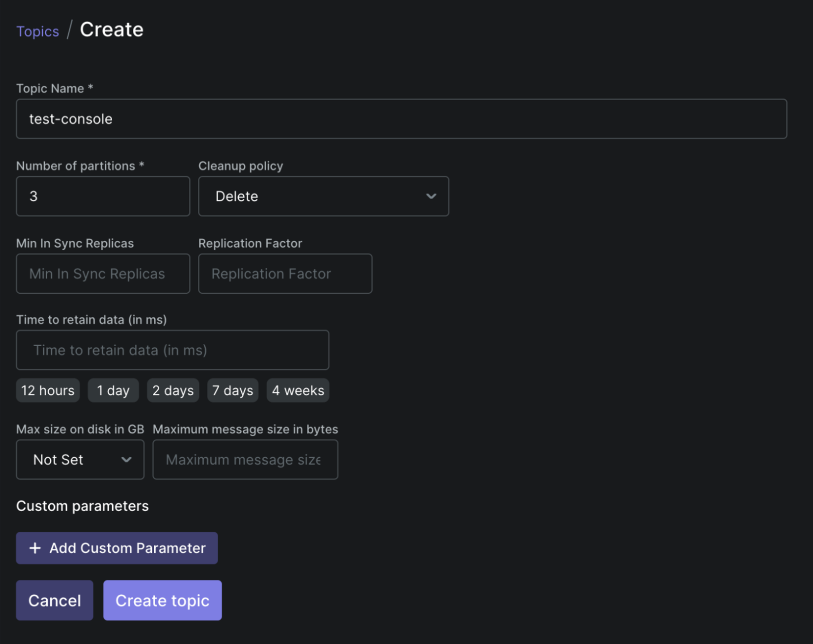Screen dimensions: 813x644
Task: Expand the Max size Not Set dropdown
Action: pyautogui.click(x=80, y=460)
